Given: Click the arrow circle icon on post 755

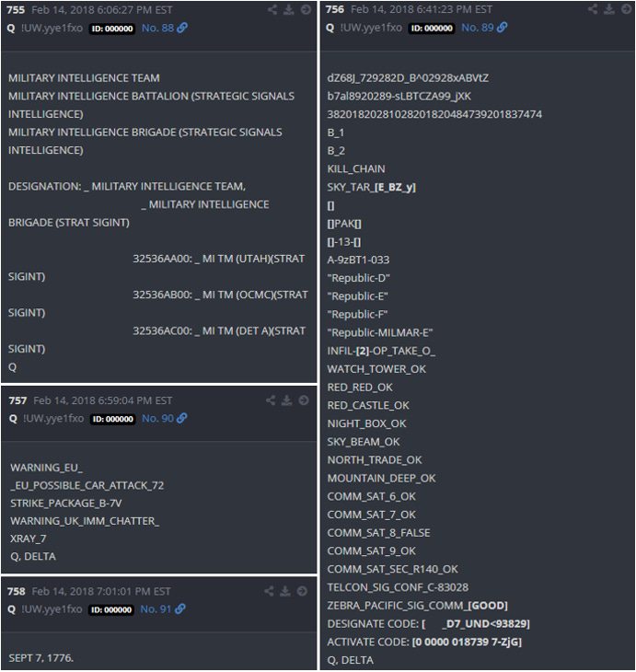Looking at the screenshot, I should tap(306, 9).
